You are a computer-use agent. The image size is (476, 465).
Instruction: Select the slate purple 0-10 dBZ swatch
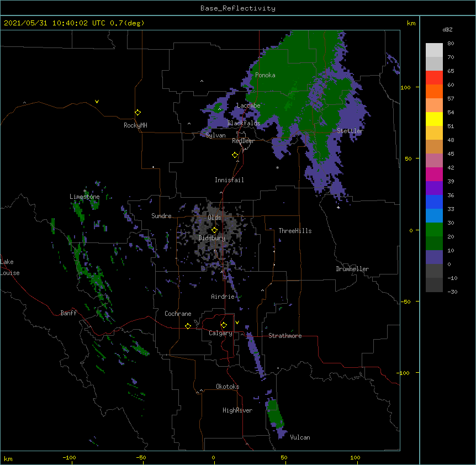coord(434,257)
